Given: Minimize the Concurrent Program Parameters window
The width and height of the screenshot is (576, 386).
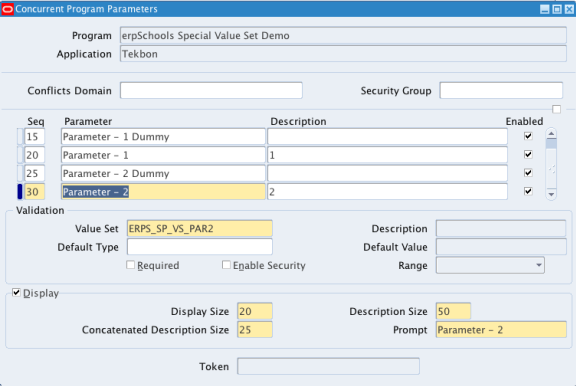Looking at the screenshot, I should 545,9.
